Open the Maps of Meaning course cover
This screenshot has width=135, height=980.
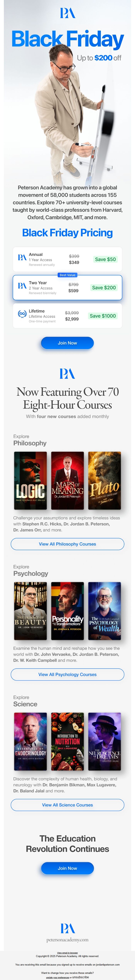(67, 481)
